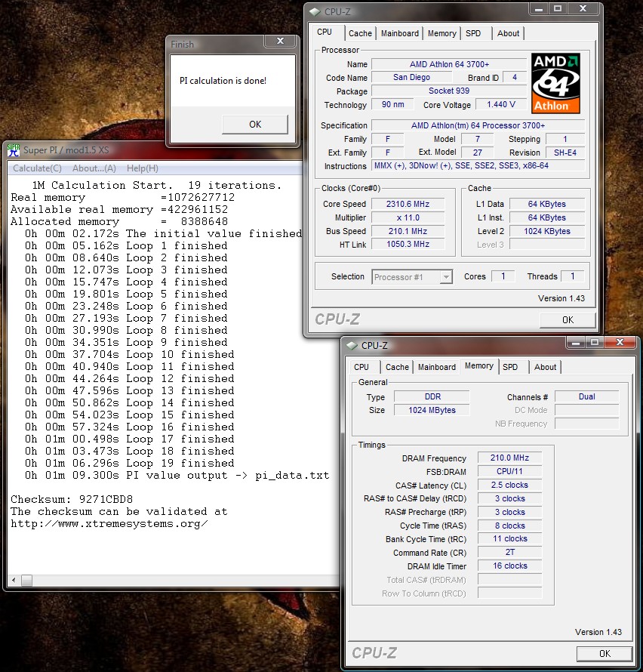This screenshot has width=643, height=672.
Task: Open the Processor #1 selection dropdown
Action: (x=412, y=277)
